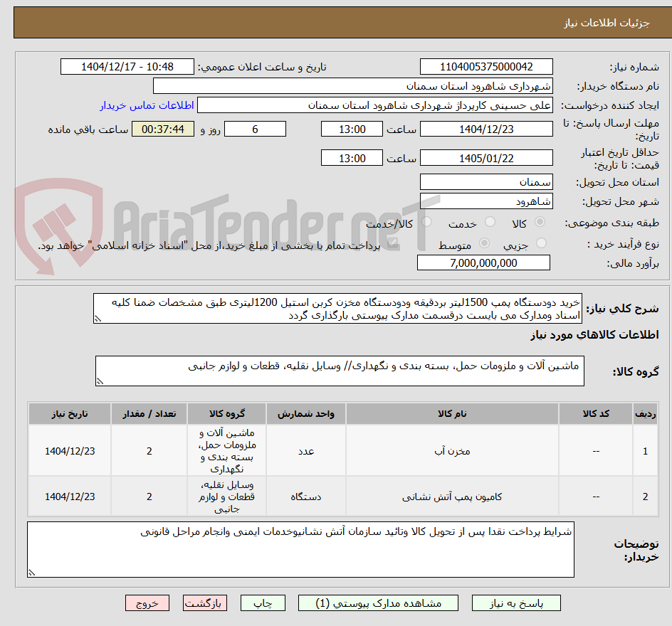The image size is (672, 626).
Task: Click the price validity hour field 13:00
Action: coord(352,158)
